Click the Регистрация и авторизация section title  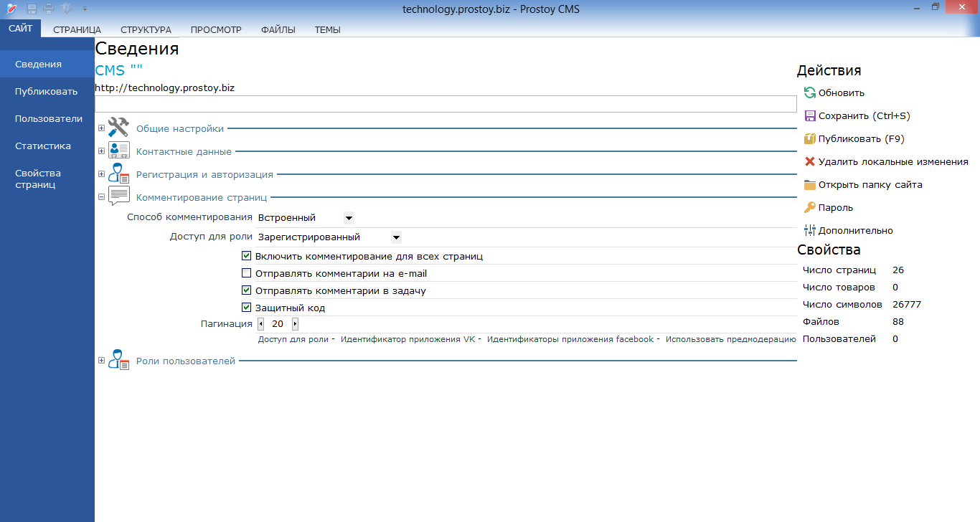(204, 174)
